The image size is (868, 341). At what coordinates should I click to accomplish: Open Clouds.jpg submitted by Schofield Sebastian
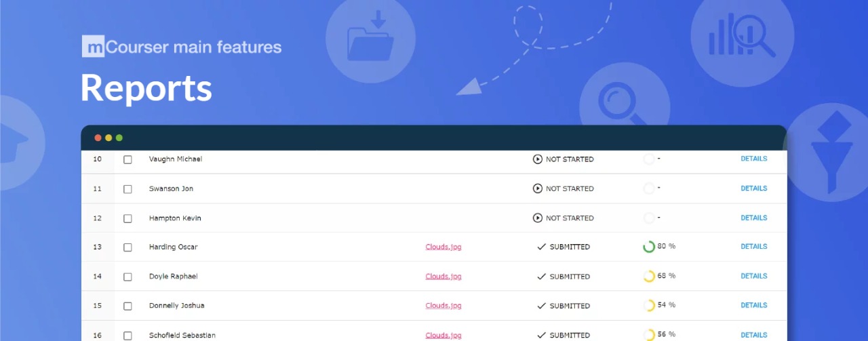coord(443,335)
